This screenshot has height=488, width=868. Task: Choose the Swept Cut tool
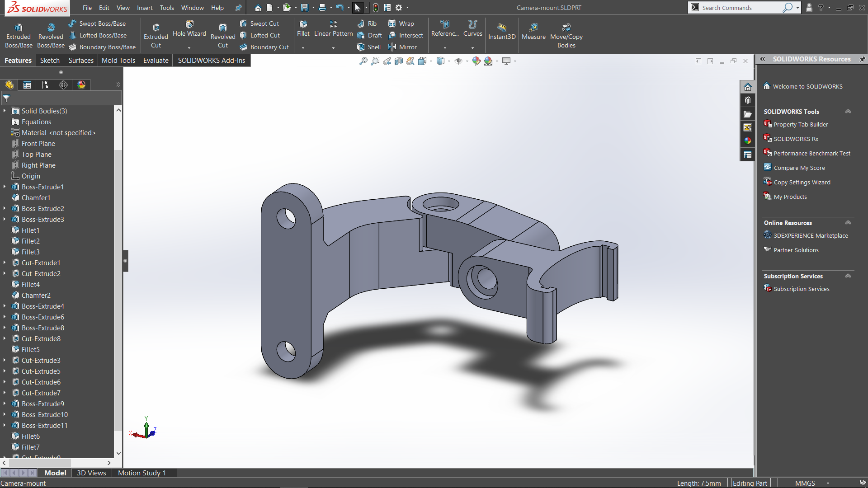(259, 23)
